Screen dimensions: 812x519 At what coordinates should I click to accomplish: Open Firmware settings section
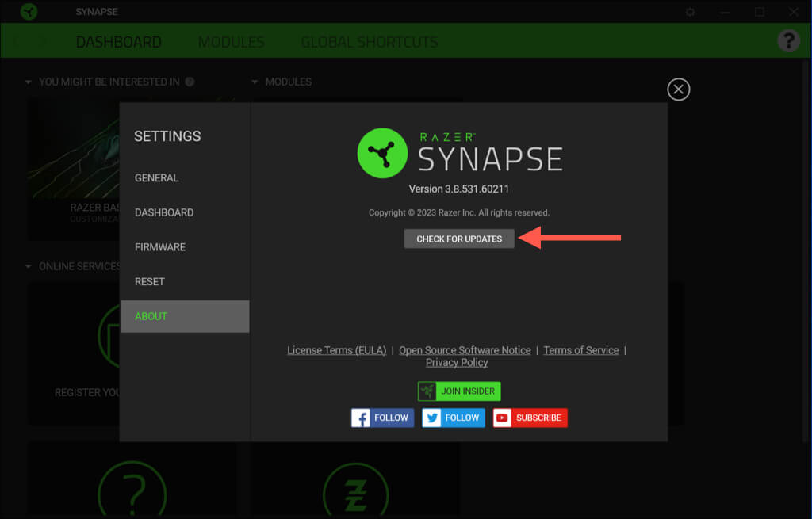point(160,247)
